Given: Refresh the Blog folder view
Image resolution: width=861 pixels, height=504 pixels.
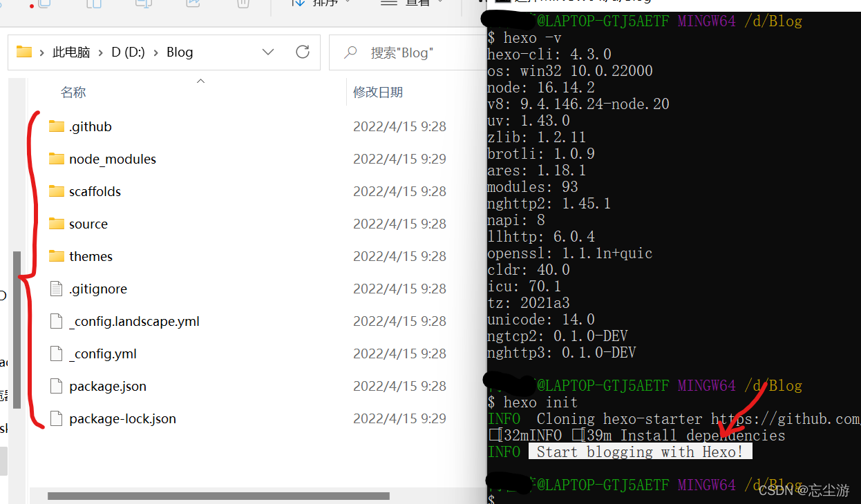Looking at the screenshot, I should 302,52.
